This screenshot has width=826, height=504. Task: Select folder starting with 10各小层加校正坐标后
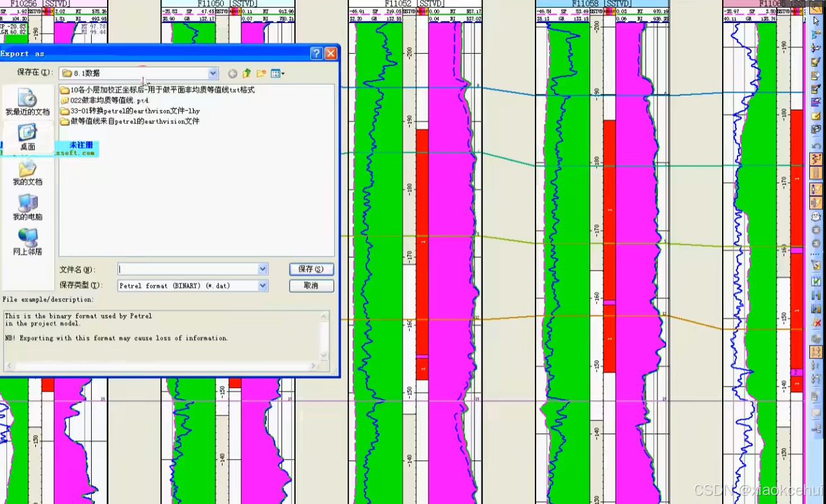158,90
